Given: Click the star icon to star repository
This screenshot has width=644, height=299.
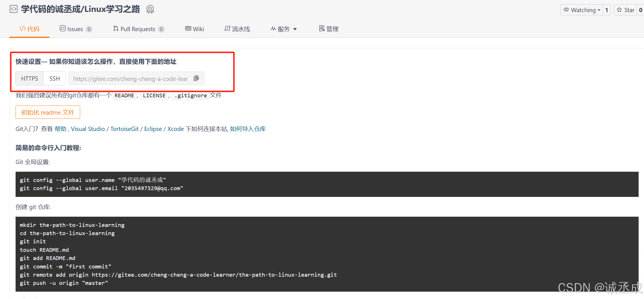Looking at the screenshot, I should point(619,10).
